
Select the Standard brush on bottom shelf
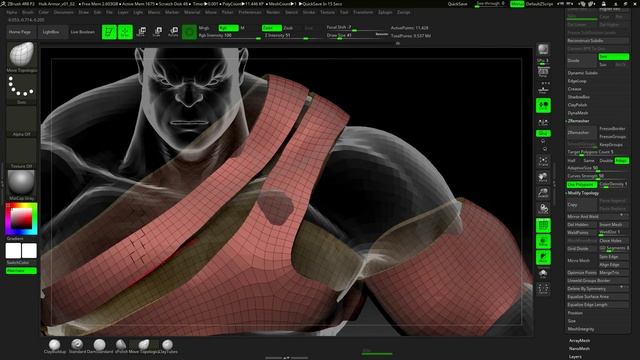(77, 346)
